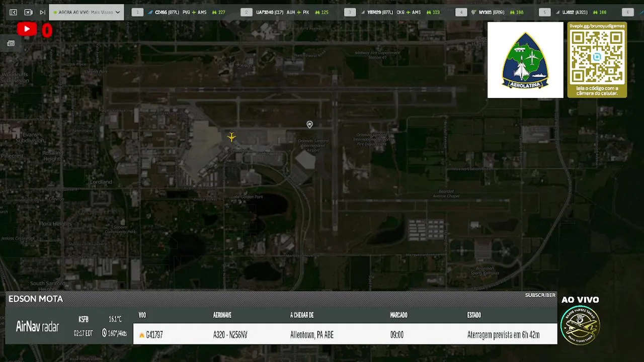The width and height of the screenshot is (644, 362).
Task: Click the SUBSCRIBER label
Action: [540, 295]
